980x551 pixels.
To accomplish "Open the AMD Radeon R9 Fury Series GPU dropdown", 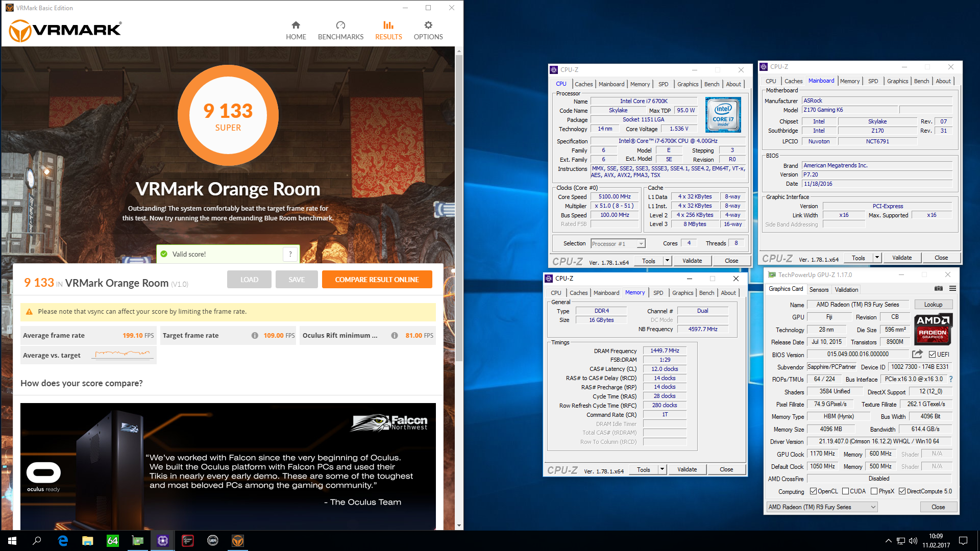I will [x=822, y=507].
